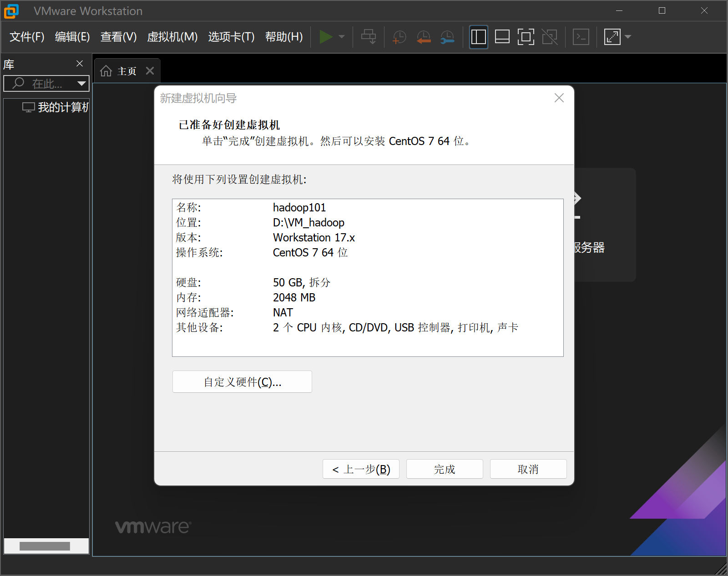Expand the library search dropdown arrow
Screen dimensions: 728x576
tap(82, 84)
